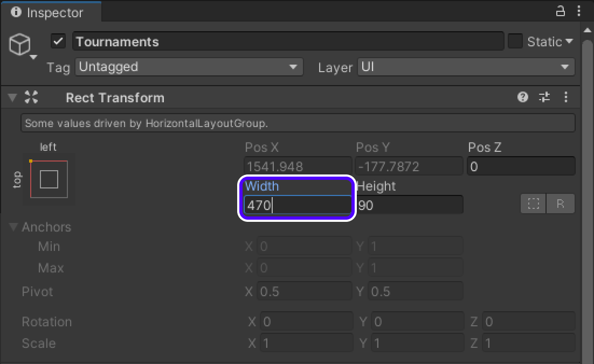The height and width of the screenshot is (364, 594).
Task: Click the Height value field
Action: 410,205
